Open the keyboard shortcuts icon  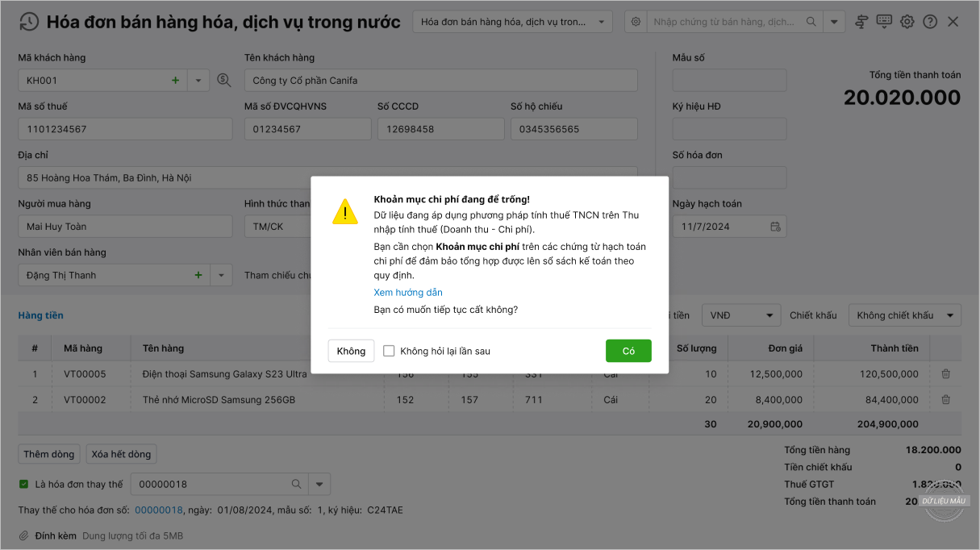point(884,22)
